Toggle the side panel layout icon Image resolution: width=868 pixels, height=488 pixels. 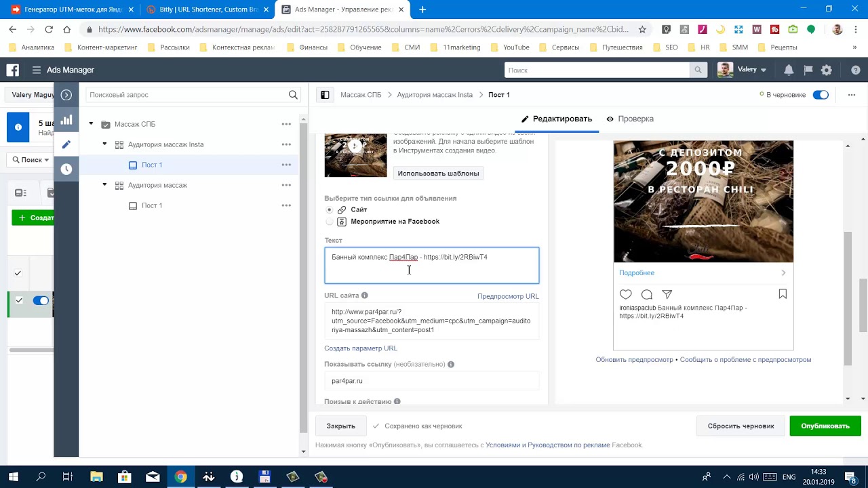pos(325,95)
